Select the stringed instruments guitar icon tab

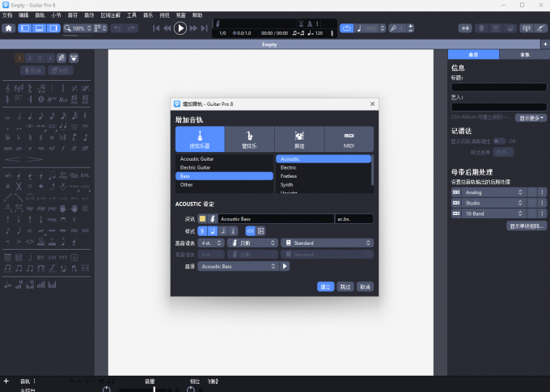[200, 139]
